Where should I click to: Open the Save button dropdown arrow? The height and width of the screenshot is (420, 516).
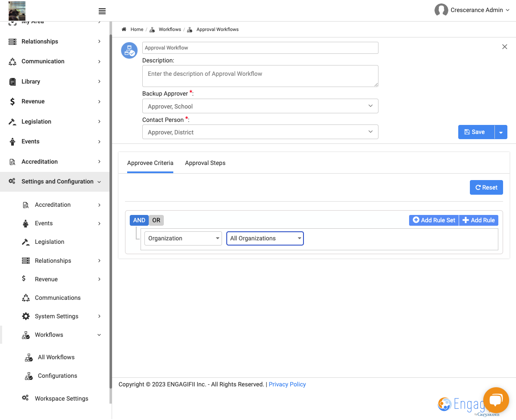point(500,132)
